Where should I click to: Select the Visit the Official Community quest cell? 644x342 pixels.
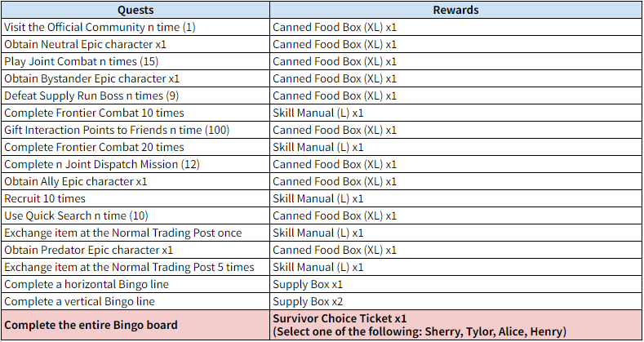click(x=100, y=27)
